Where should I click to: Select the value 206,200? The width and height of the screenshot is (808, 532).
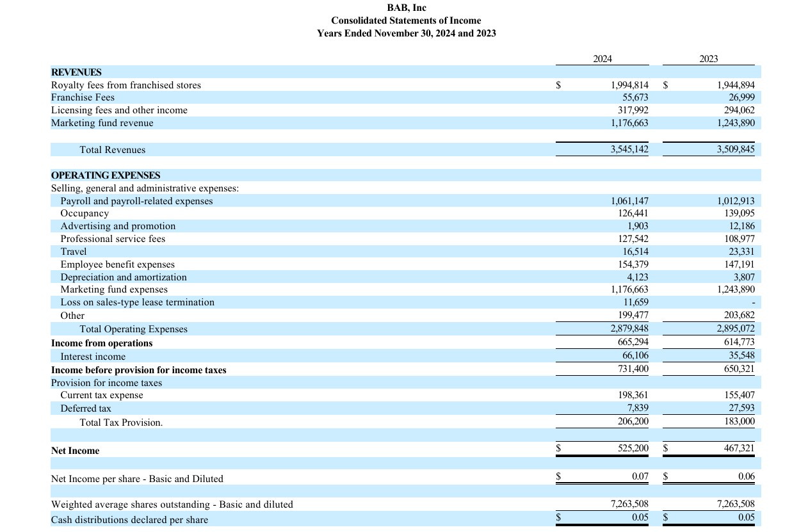click(633, 422)
